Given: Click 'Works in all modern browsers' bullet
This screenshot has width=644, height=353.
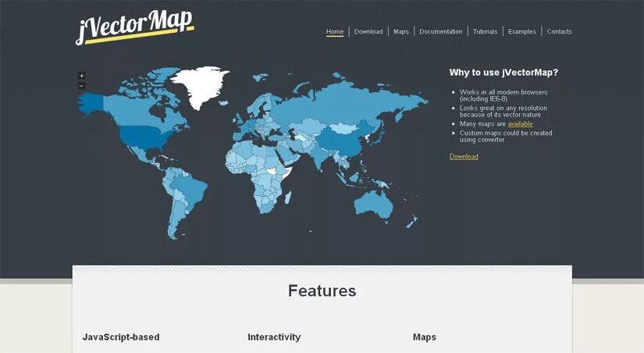Looking at the screenshot, I should (x=503, y=95).
